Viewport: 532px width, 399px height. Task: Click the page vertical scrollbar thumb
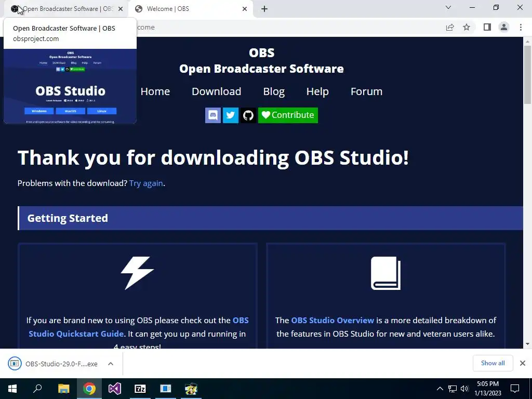527,75
